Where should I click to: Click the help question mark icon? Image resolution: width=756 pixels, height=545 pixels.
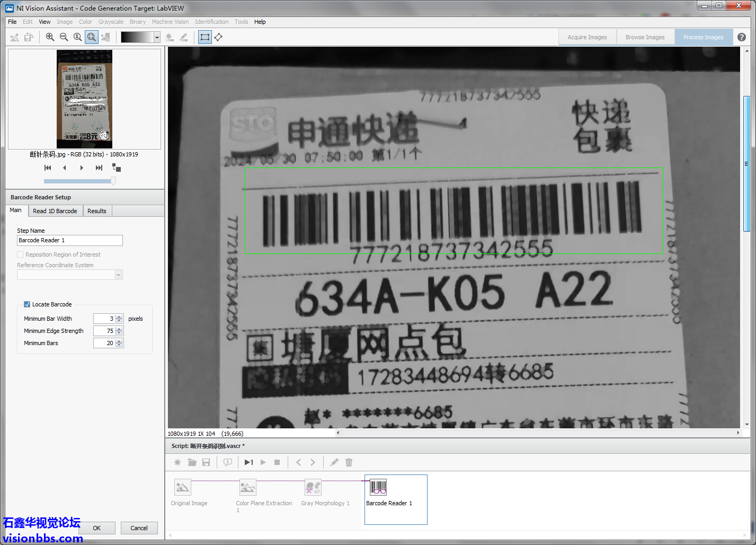pyautogui.click(x=742, y=37)
